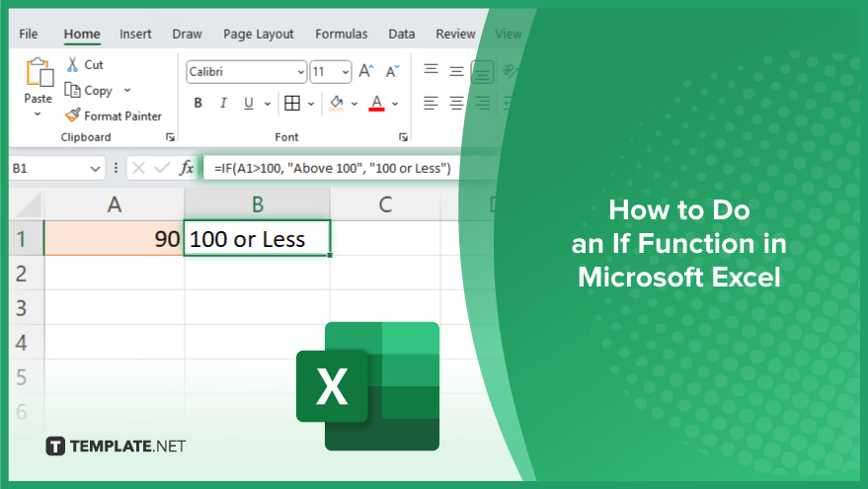Toggle Underline formatting
Image resolution: width=868 pixels, height=489 pixels.
[249, 103]
